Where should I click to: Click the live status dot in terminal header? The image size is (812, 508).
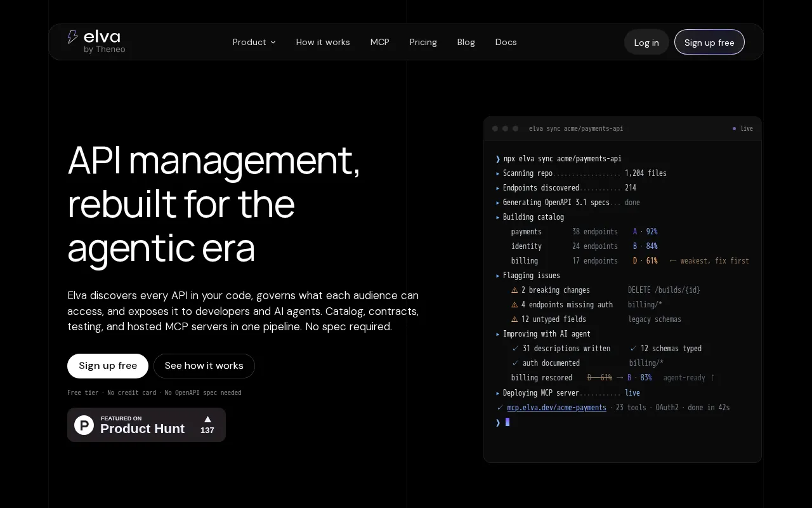[735, 128]
